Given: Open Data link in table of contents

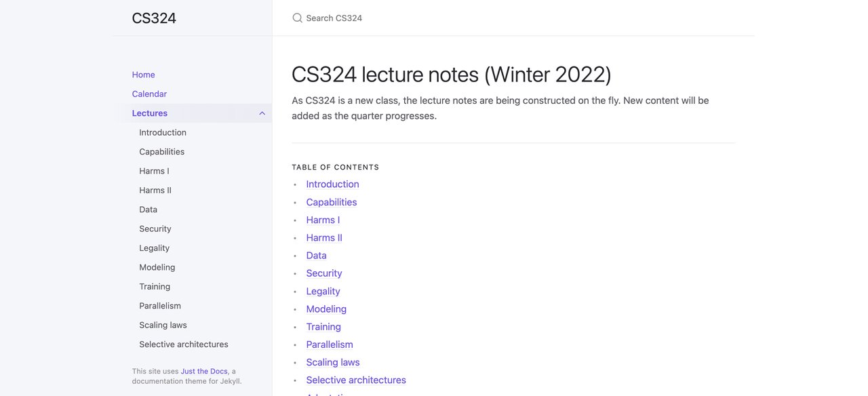Looking at the screenshot, I should tap(317, 256).
